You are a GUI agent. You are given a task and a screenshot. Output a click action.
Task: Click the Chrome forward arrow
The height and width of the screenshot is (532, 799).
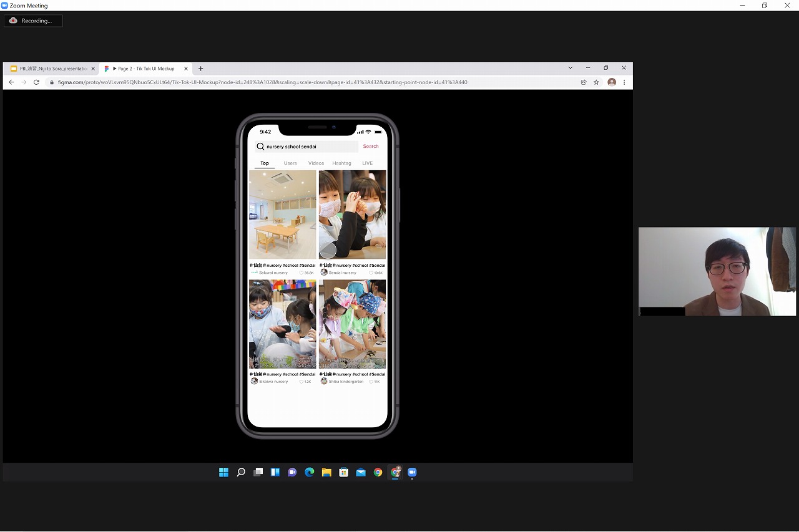(24, 82)
